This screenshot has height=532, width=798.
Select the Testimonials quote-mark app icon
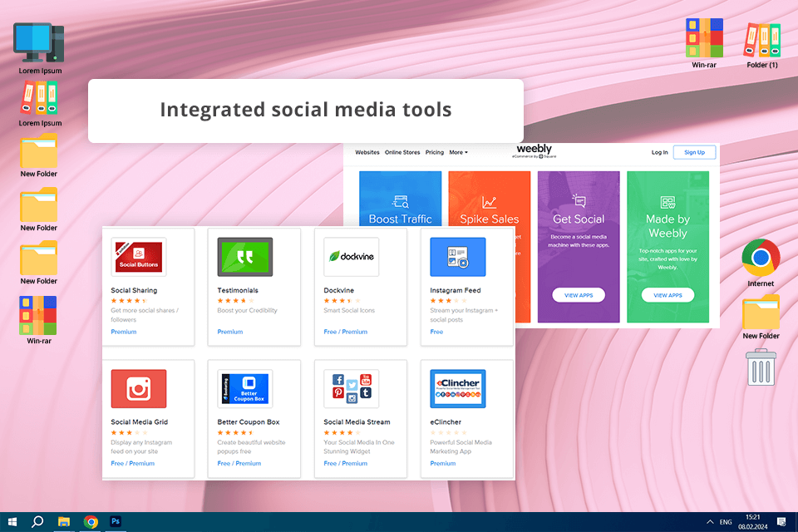(244, 257)
